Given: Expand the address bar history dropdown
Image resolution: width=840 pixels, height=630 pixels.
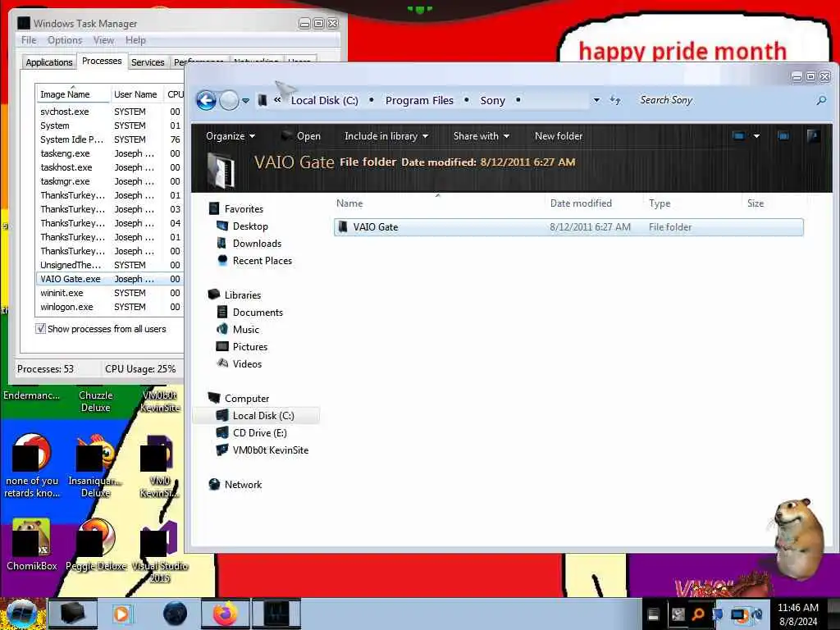Looking at the screenshot, I should tap(596, 100).
